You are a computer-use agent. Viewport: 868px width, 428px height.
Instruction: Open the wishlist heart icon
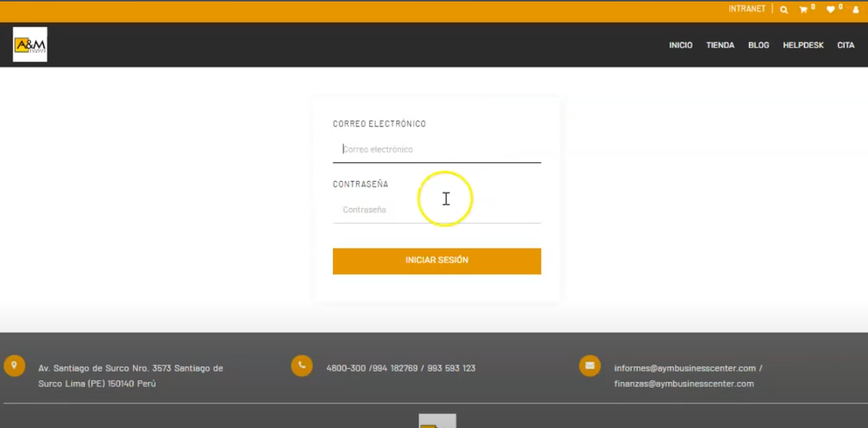click(831, 10)
